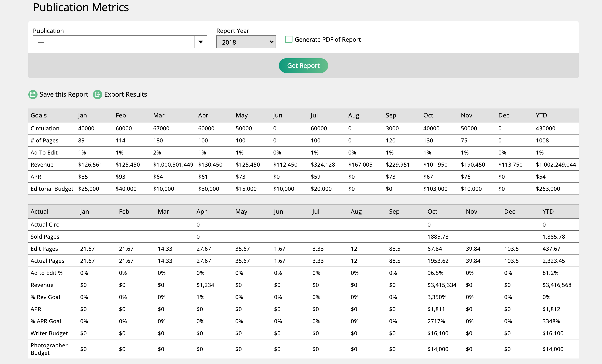Enable Generate PDF of Report checkbox
The image size is (602, 364).
(x=288, y=40)
